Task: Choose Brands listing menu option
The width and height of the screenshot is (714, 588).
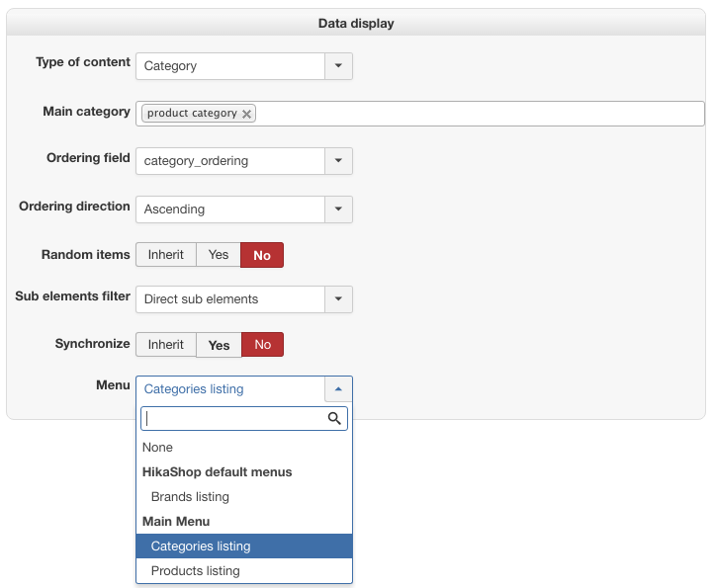Action: coord(190,497)
